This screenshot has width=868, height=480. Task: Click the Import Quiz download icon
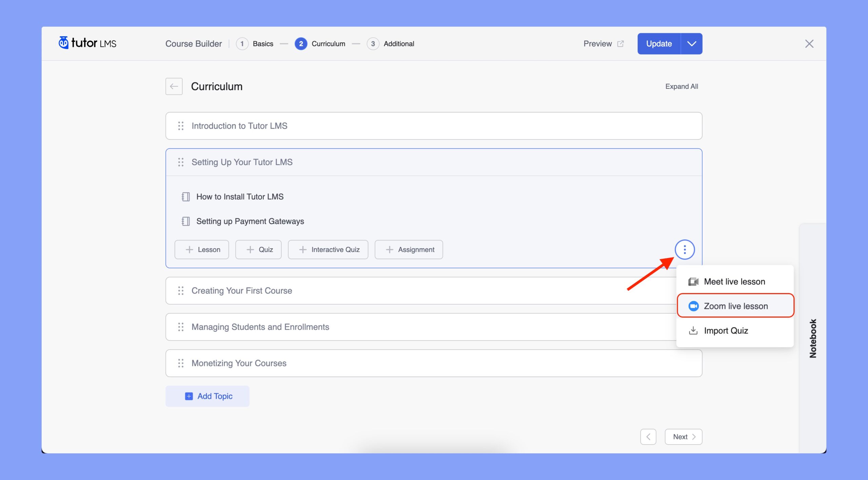click(x=693, y=331)
